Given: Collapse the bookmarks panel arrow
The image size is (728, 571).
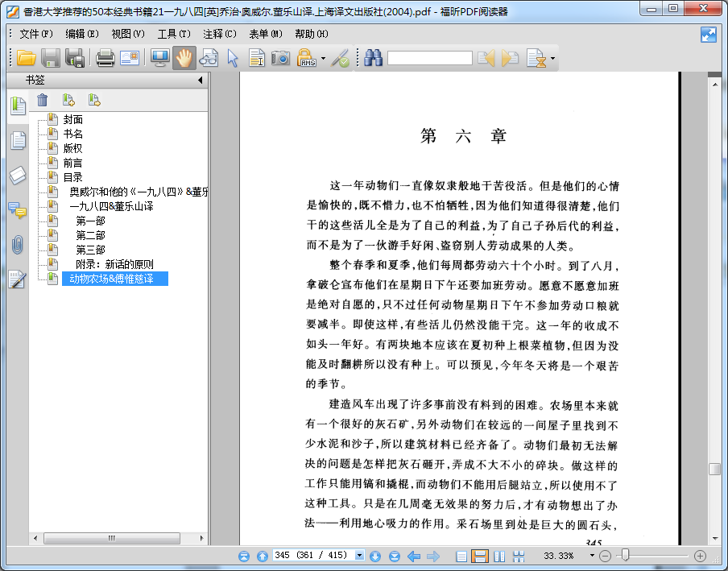Looking at the screenshot, I should click(200, 80).
